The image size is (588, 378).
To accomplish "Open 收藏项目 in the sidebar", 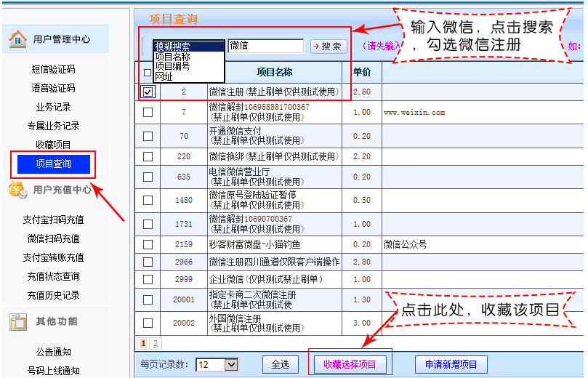I will pos(53,145).
